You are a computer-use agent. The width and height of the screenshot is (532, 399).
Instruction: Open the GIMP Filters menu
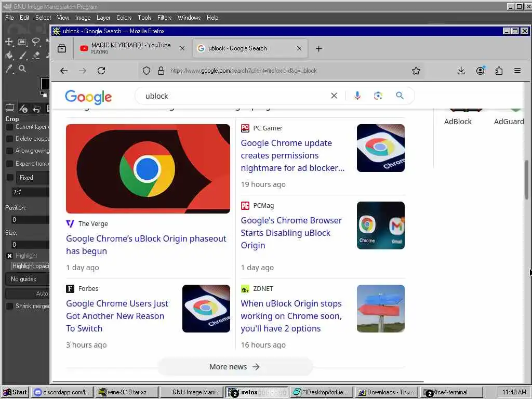coord(164,18)
